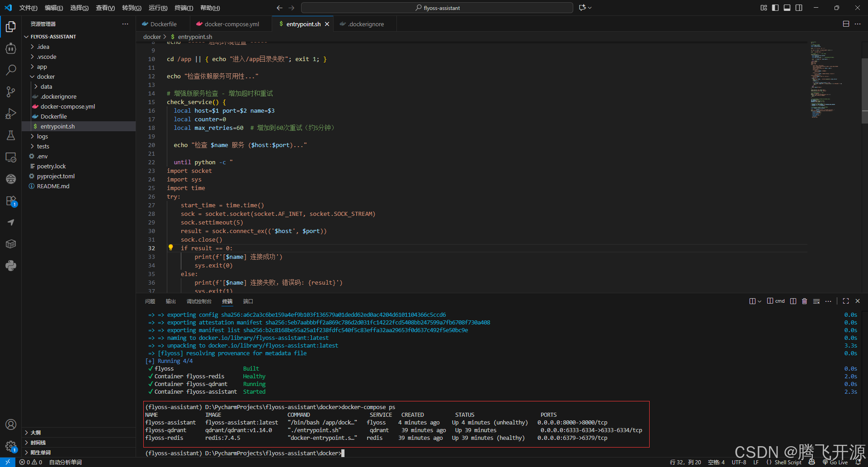Open the new terminal launch profile dropdown arrow
Screen dimensions: 868x467
coord(759,301)
